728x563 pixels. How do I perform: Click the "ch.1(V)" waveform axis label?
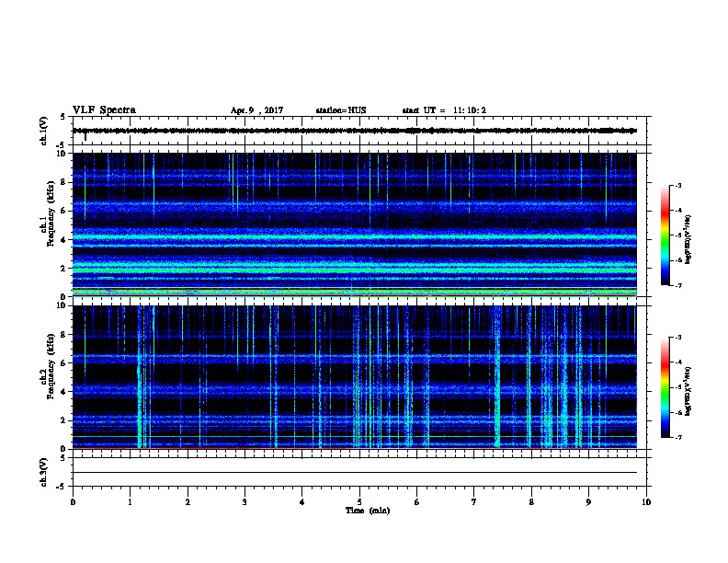point(44,131)
